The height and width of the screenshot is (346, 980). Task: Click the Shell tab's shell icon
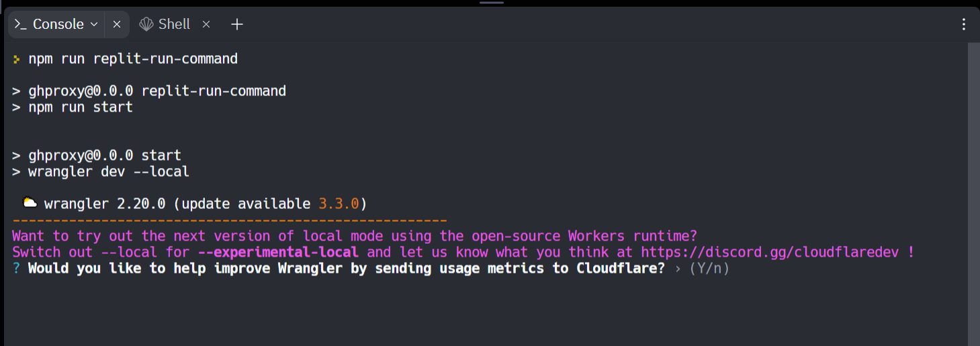pos(146,24)
